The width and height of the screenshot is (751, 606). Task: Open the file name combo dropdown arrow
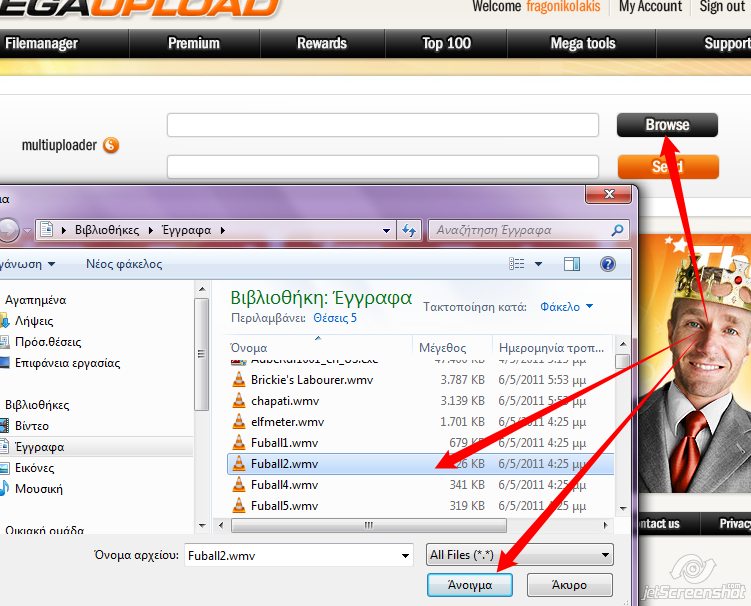pyautogui.click(x=405, y=556)
